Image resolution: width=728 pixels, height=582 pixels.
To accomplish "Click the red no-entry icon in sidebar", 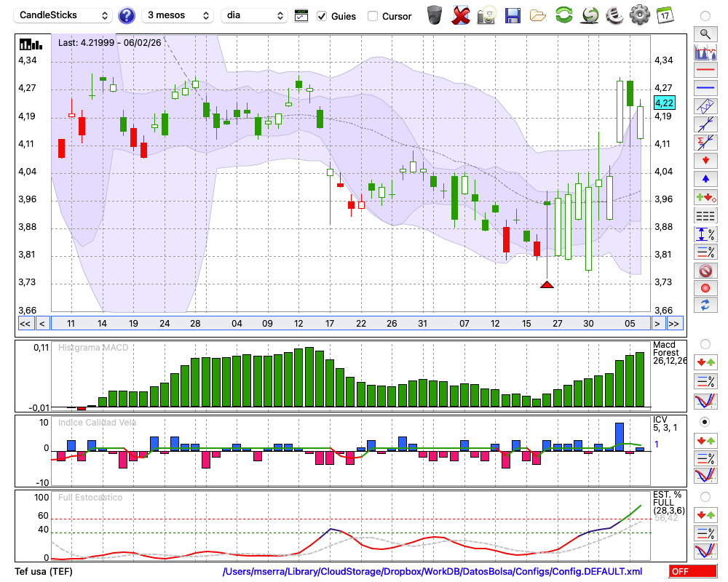I will (x=705, y=271).
